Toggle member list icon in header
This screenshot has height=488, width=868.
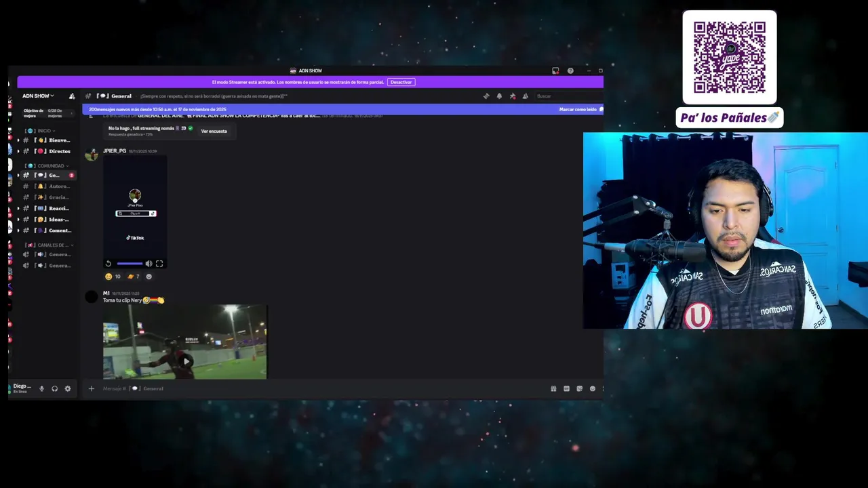pos(525,96)
